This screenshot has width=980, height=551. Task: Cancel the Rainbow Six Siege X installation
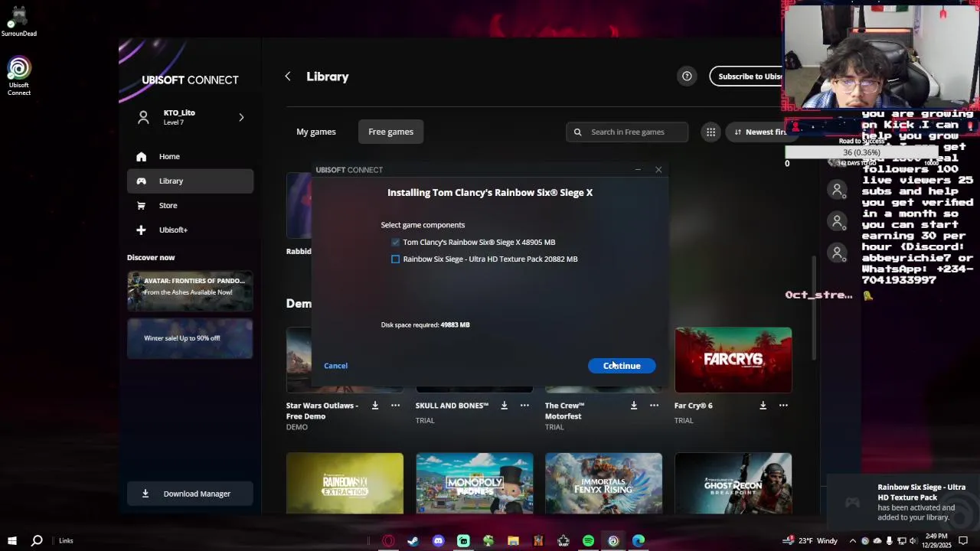[x=335, y=366]
